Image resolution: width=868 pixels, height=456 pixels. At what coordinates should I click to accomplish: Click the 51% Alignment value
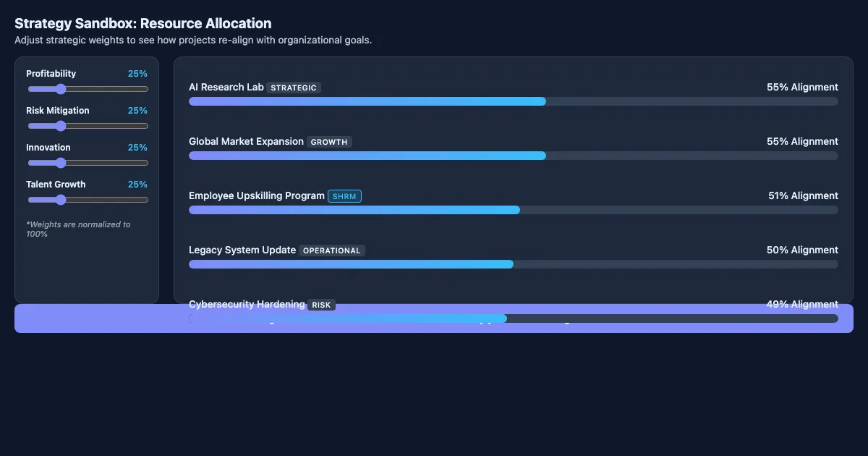pos(803,195)
